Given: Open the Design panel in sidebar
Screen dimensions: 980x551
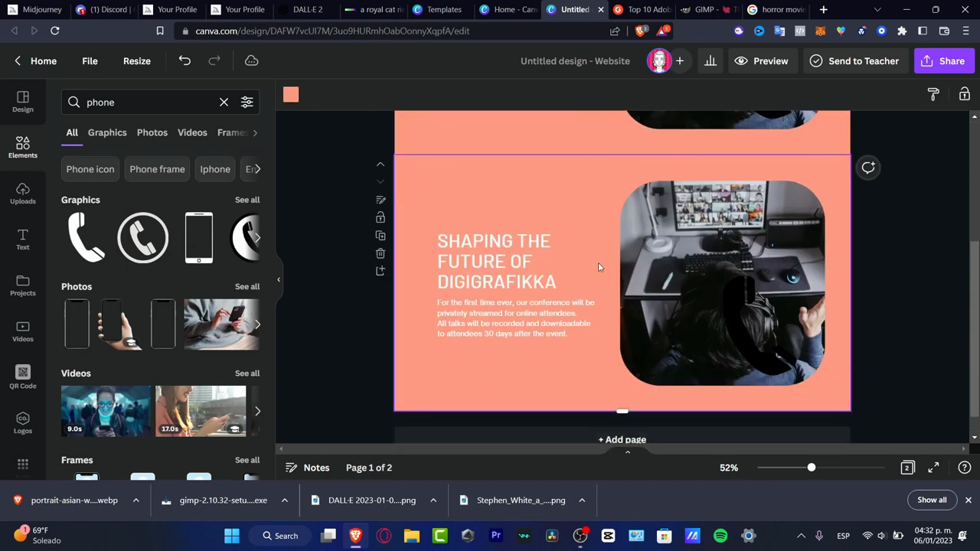Looking at the screenshot, I should click(x=23, y=102).
